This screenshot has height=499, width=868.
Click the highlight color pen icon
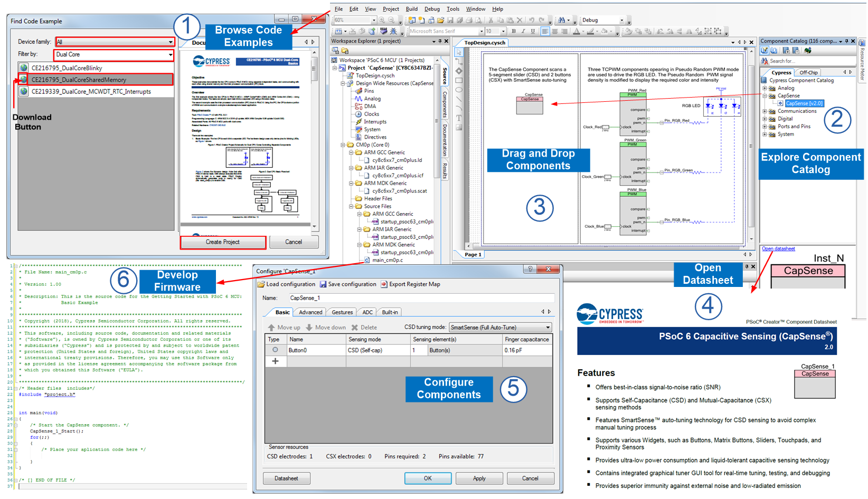(x=590, y=31)
